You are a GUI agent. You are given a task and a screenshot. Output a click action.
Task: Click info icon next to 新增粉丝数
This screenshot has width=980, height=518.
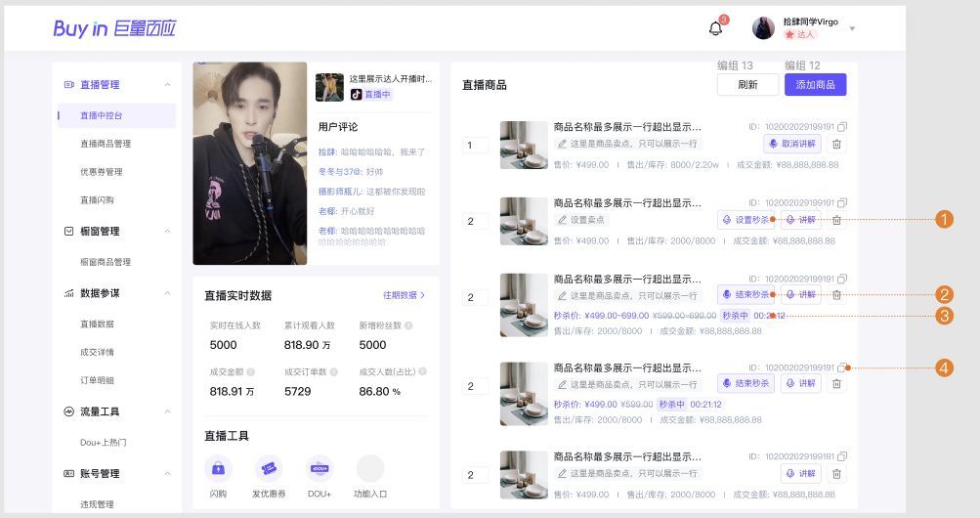408,325
